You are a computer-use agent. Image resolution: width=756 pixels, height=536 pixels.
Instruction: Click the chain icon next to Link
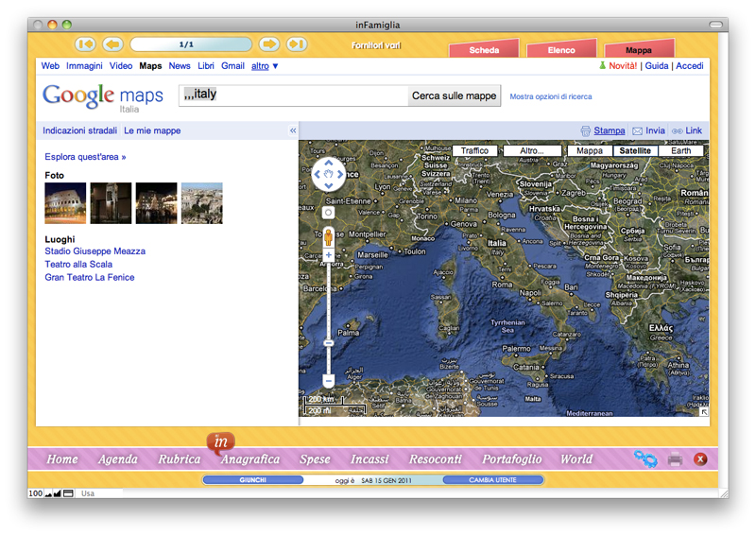[678, 131]
